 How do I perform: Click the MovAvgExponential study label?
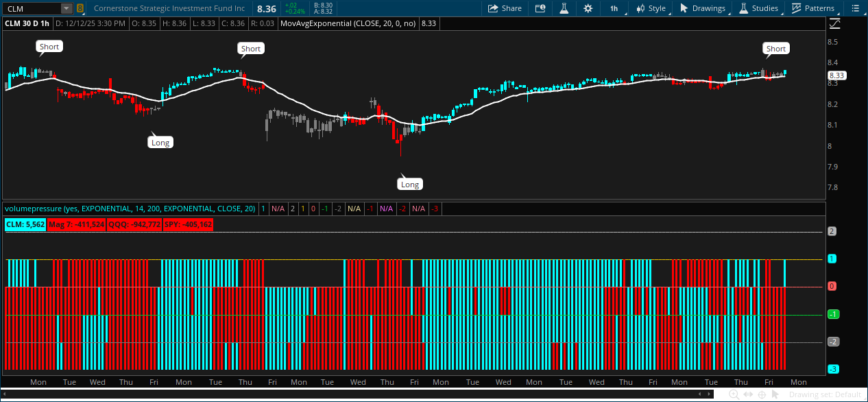[353, 23]
